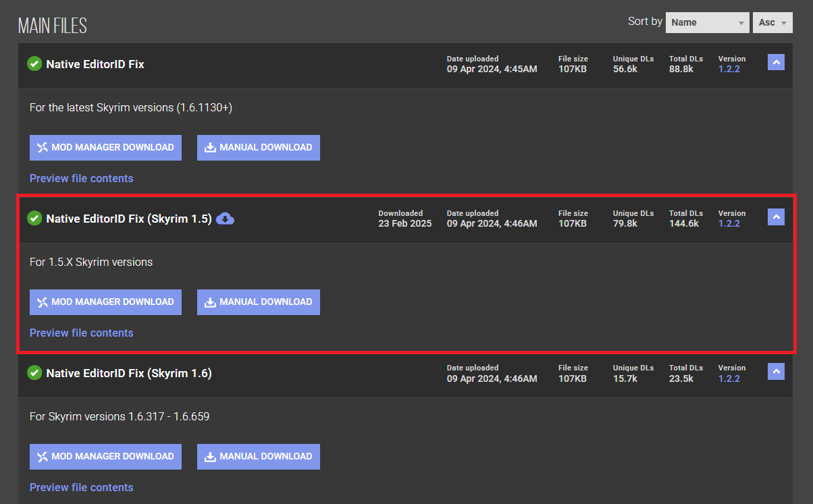The width and height of the screenshot is (813, 504).
Task: Open version 1.2.2 link on Skyrim 1.6 row
Action: [x=729, y=379]
